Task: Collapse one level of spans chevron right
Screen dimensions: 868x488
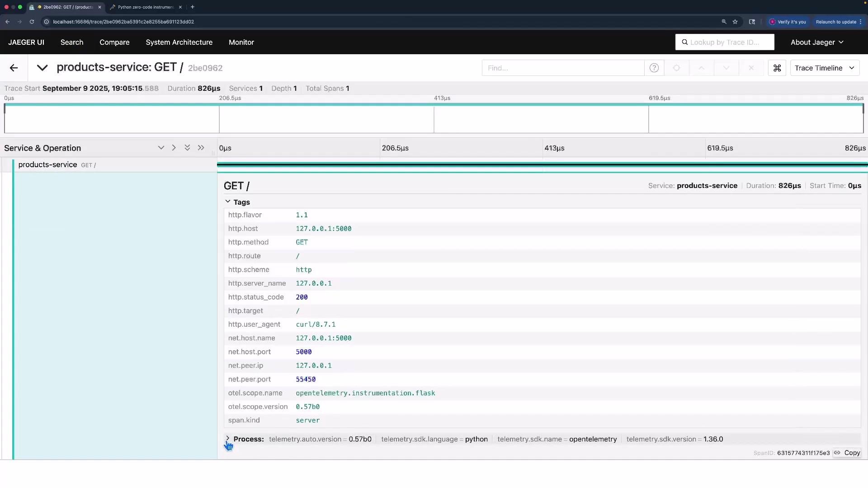Action: point(174,148)
